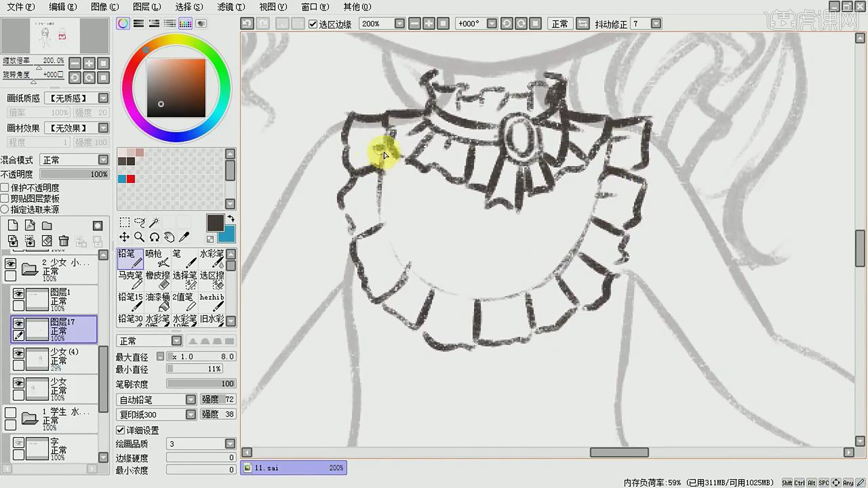Viewport: 868px width, 488px height.
Task: Switch to the color wheel panel icon
Action: [123, 23]
